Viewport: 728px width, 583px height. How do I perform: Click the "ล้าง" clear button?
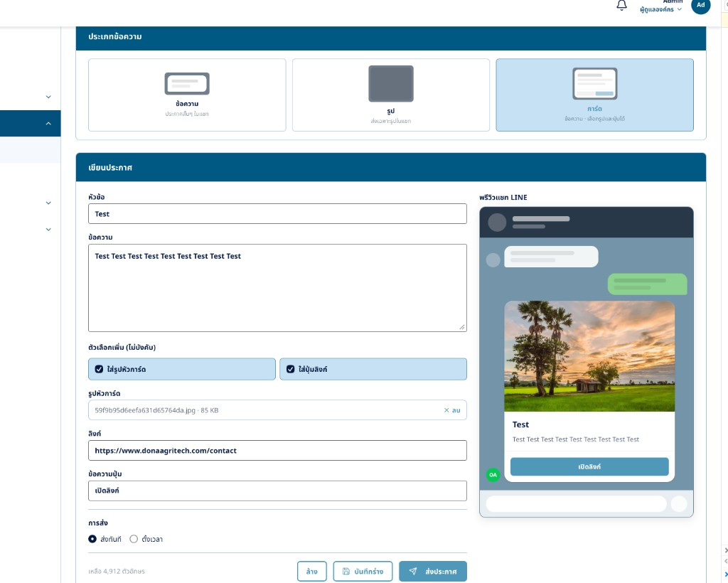[x=312, y=572]
